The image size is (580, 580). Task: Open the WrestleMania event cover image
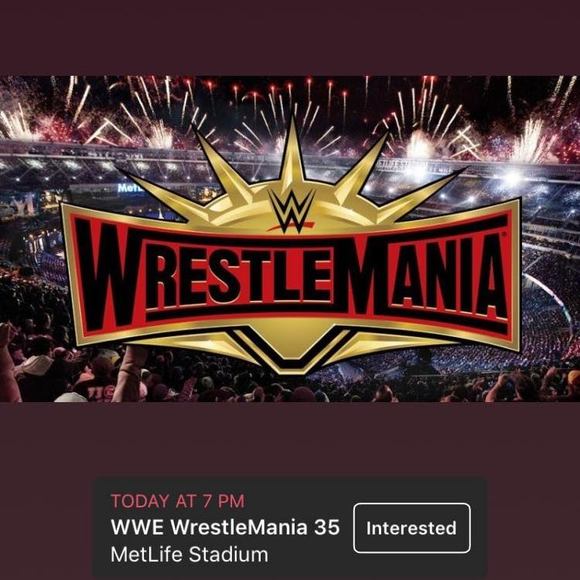point(290,239)
